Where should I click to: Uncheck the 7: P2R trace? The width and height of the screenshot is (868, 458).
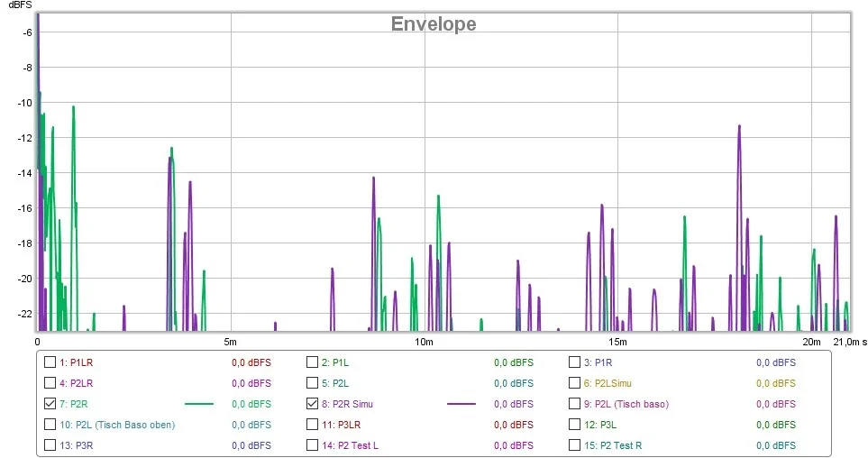(50, 404)
